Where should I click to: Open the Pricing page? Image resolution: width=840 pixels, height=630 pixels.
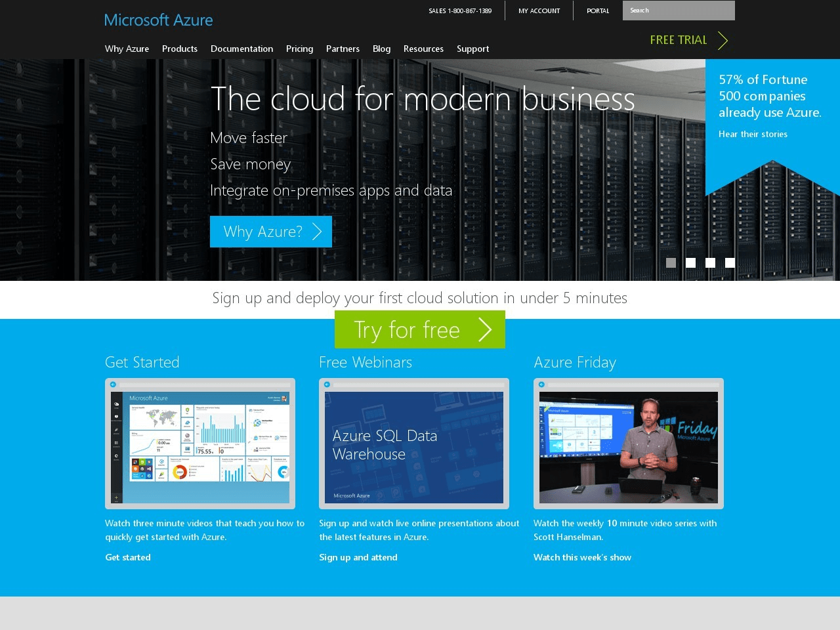(299, 49)
